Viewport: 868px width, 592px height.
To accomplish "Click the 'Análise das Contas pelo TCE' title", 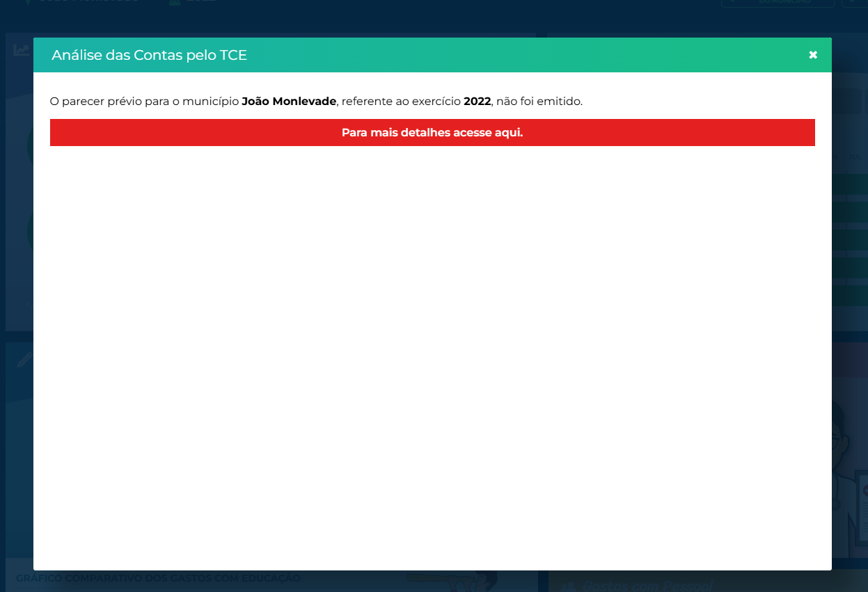I will (149, 55).
